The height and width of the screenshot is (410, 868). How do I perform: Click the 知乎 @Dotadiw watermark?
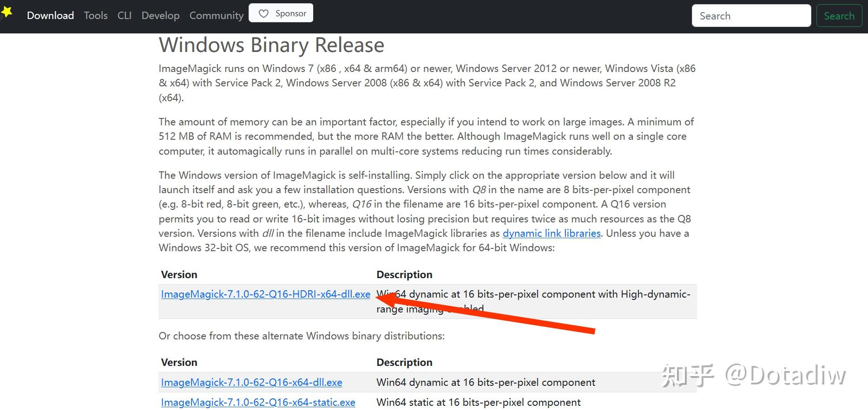tap(753, 375)
